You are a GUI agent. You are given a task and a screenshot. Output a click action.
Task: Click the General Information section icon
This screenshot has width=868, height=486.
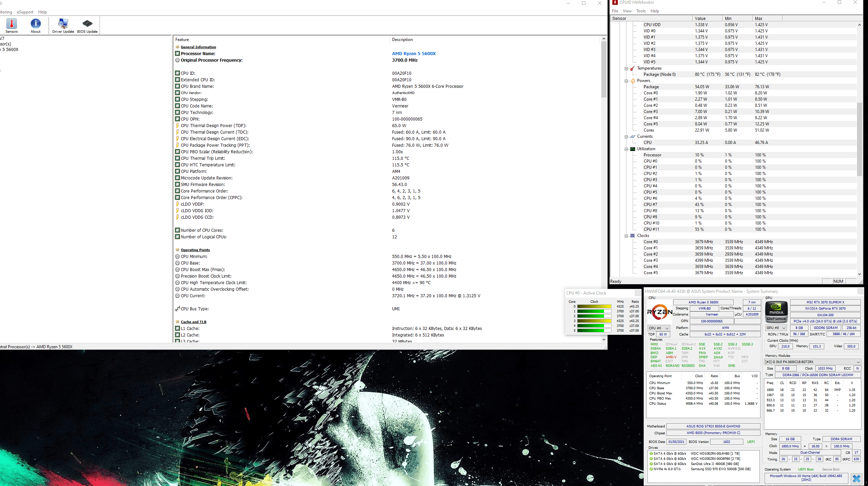tap(177, 47)
